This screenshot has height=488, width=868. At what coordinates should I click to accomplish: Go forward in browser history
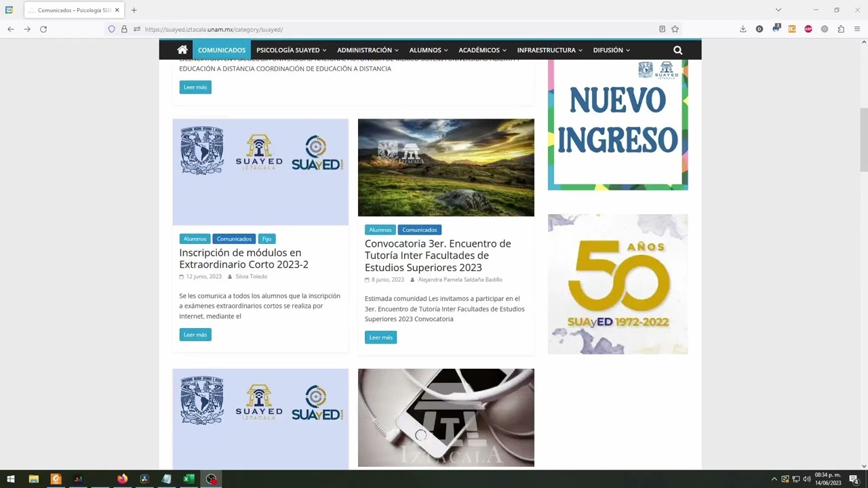tap(27, 29)
